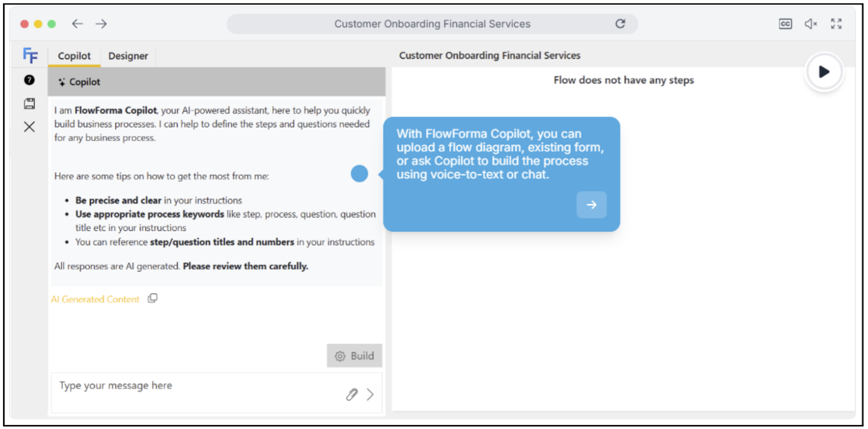Enter fullscreen with the expand icon

tap(836, 23)
